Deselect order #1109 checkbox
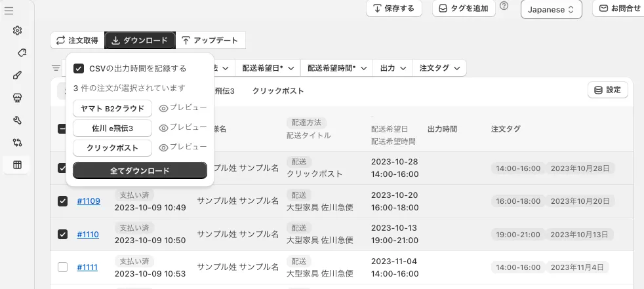Screen dimensions: 644x289 [62, 201]
